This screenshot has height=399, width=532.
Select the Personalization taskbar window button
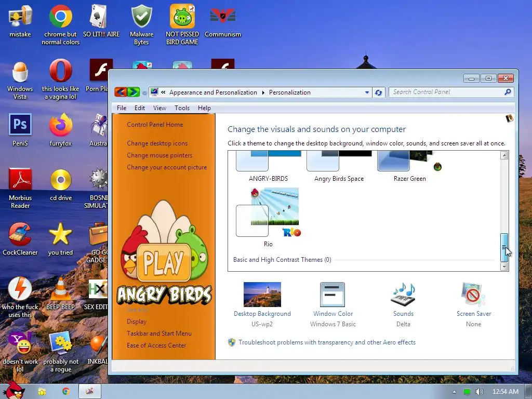click(x=89, y=391)
